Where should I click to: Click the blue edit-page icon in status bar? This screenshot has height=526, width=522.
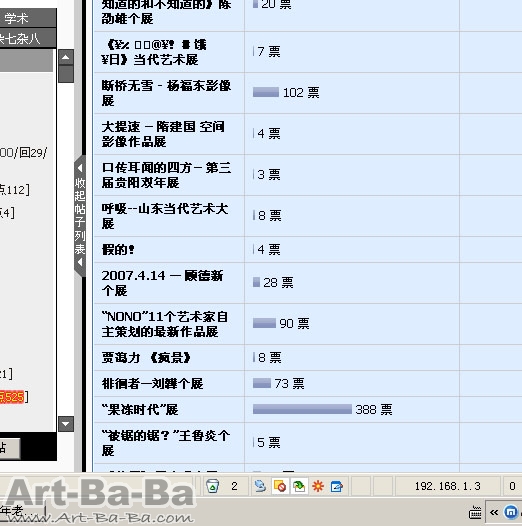[x=336, y=486]
